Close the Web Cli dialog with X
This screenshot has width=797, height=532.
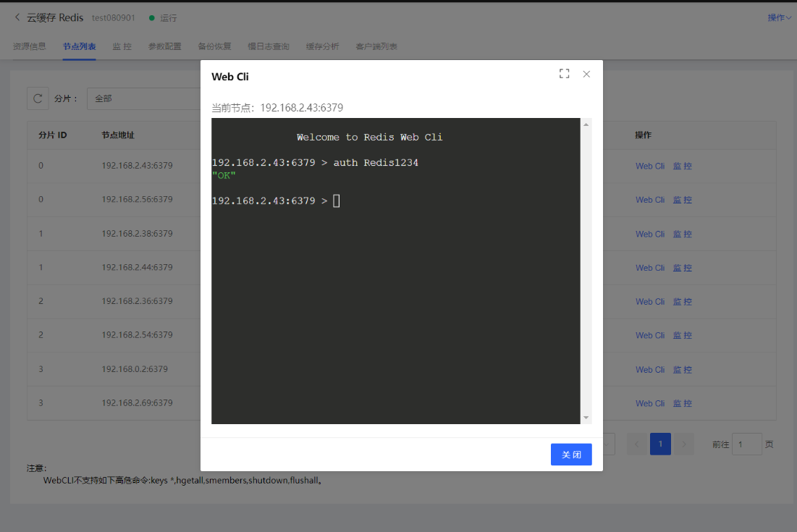point(586,74)
